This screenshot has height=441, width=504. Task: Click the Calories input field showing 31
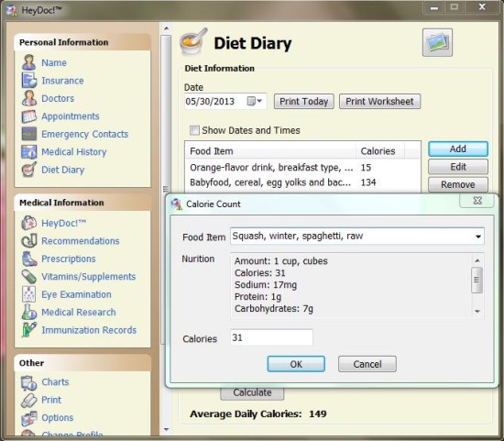coord(271,337)
